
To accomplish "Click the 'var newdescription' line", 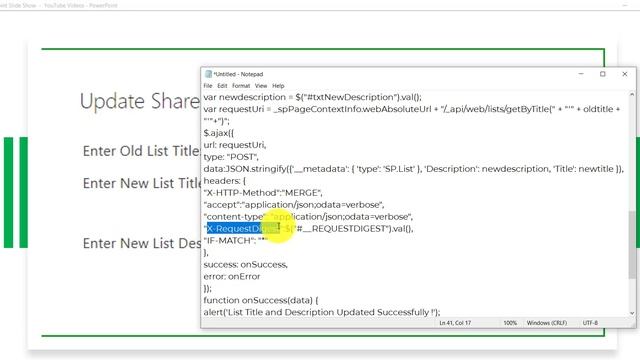I will coord(313,97).
